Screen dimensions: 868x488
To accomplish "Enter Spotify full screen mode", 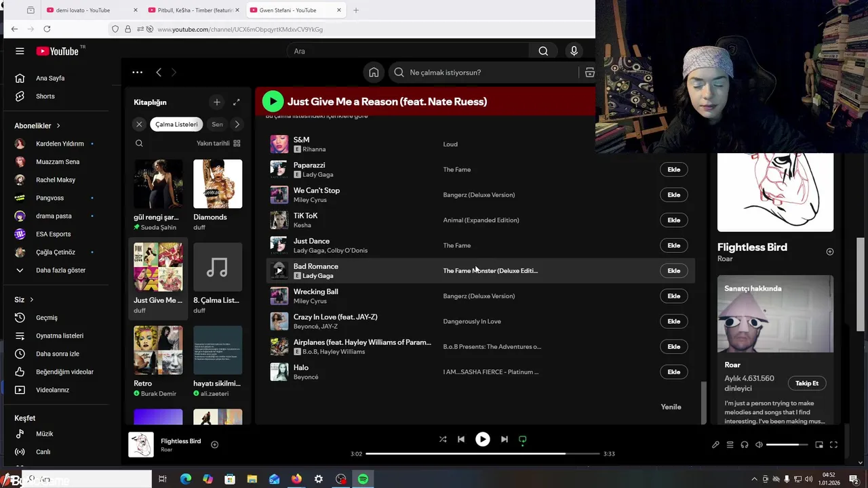I will [x=833, y=445].
